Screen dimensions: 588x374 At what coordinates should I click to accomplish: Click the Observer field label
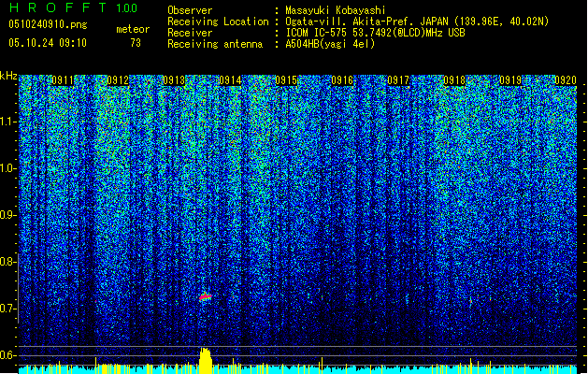click(x=190, y=10)
